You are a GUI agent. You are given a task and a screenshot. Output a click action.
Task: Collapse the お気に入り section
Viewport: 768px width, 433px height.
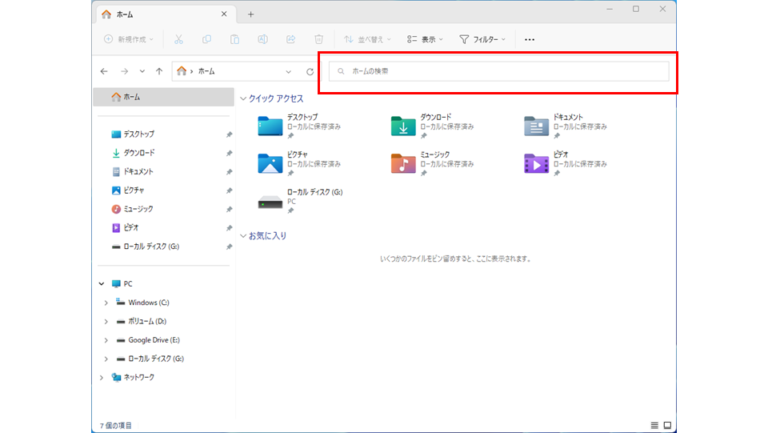pyautogui.click(x=243, y=236)
